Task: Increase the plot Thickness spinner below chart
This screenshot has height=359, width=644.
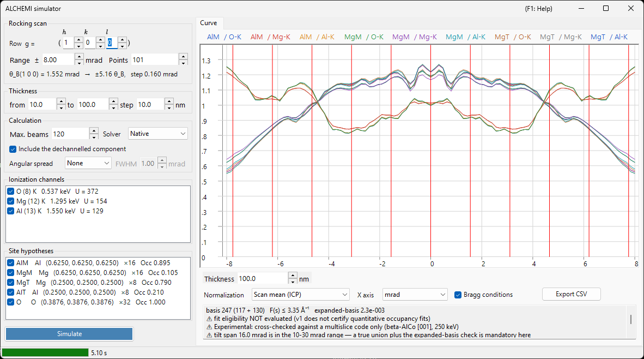Action: (293, 276)
